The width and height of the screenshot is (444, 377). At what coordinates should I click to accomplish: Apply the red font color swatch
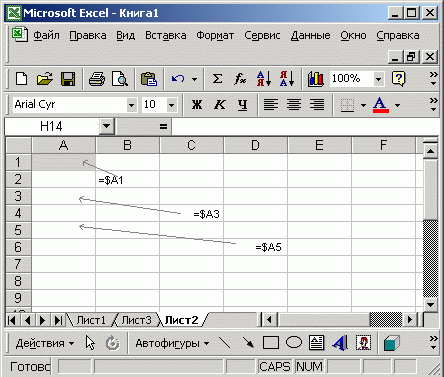[x=381, y=105]
